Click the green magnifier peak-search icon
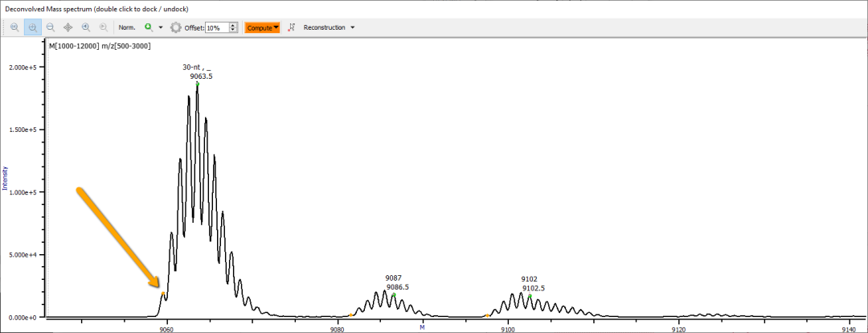Viewport: 868px width, 333px height. coord(149,27)
